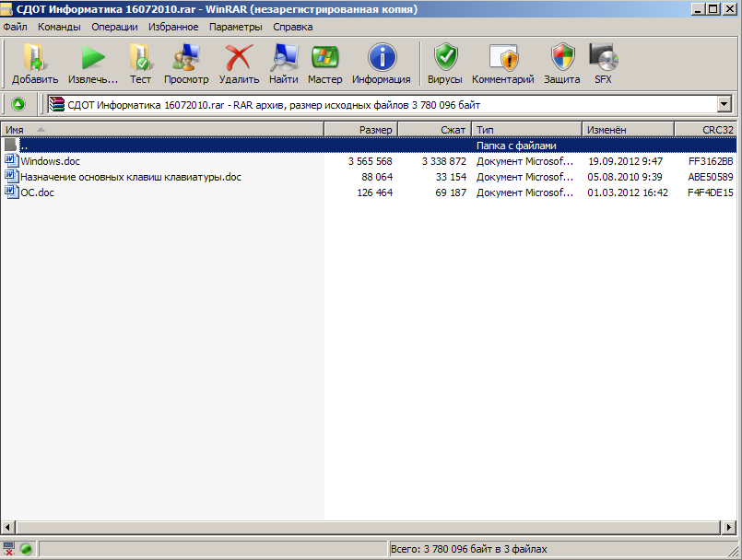Sort by the Сжат column header
Image resolution: width=742 pixels, height=560 pixels.
tap(434, 130)
